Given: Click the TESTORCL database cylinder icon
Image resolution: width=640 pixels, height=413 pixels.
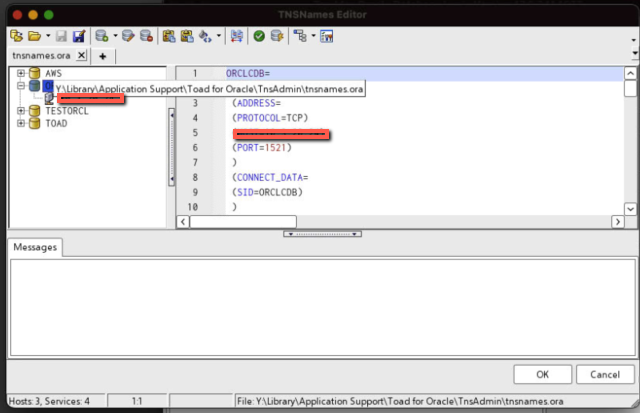Looking at the screenshot, I should click(x=35, y=111).
